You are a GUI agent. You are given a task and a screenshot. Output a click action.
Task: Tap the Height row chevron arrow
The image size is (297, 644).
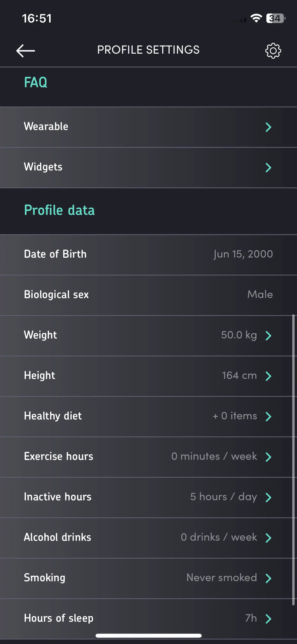coord(268,376)
